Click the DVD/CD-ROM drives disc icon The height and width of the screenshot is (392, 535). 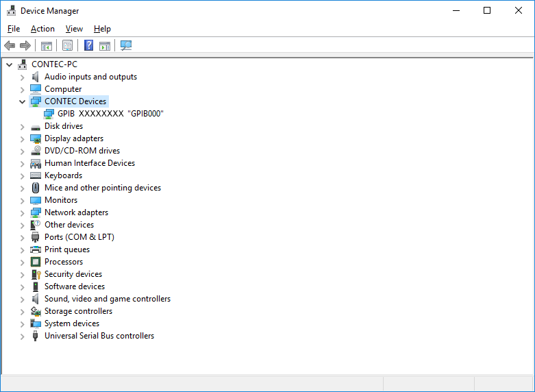click(x=36, y=151)
